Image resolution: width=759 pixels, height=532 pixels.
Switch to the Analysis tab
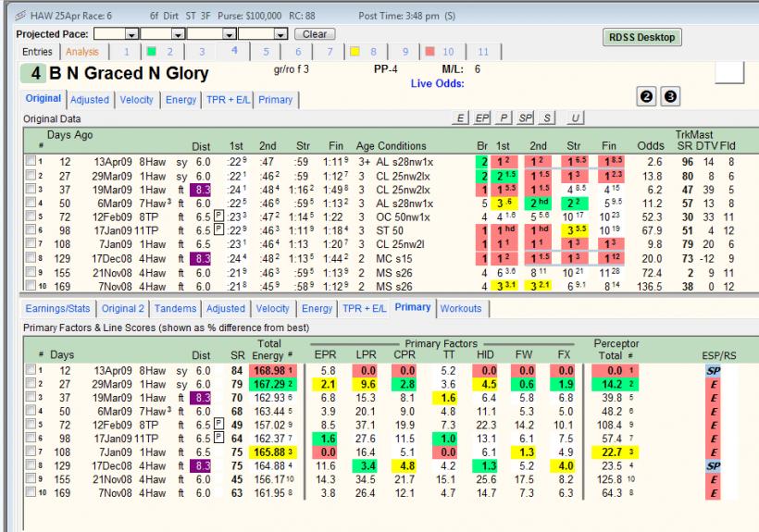[82, 52]
